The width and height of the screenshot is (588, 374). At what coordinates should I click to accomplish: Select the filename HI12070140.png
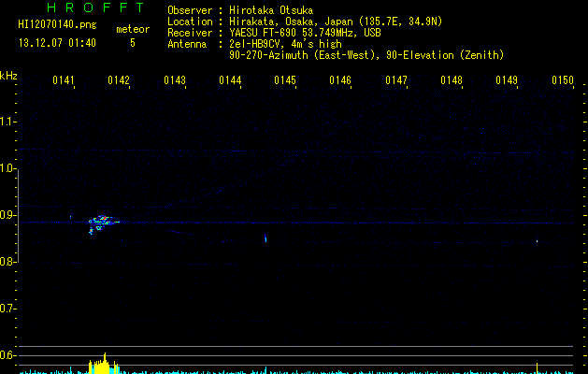[57, 24]
